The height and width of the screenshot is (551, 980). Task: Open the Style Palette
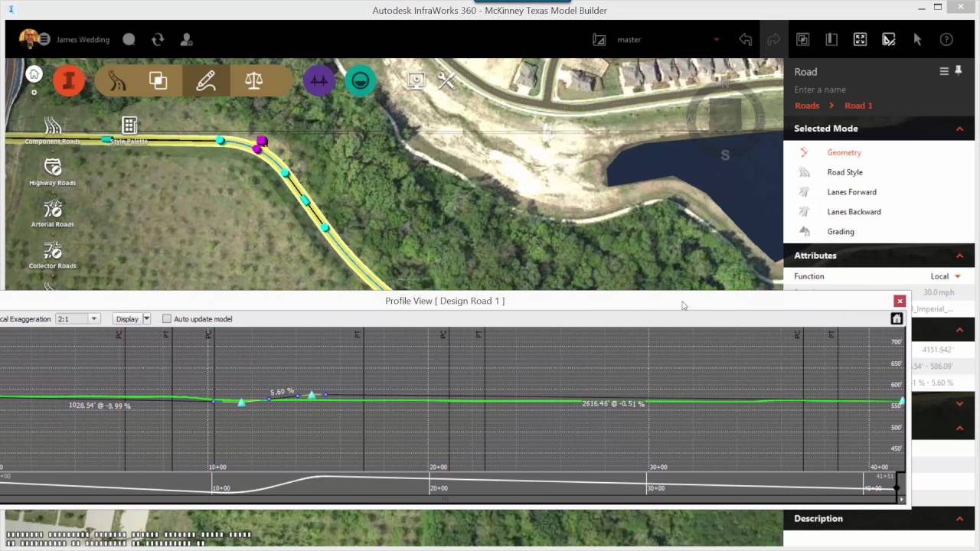129,131
